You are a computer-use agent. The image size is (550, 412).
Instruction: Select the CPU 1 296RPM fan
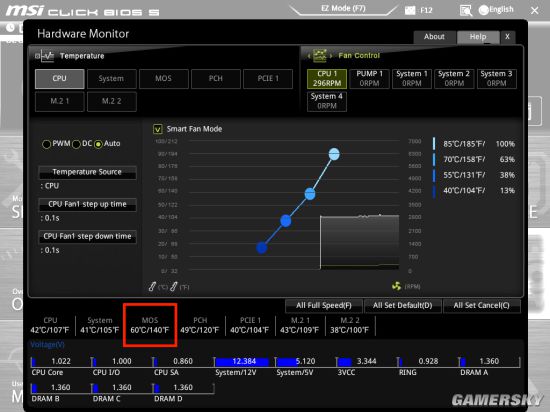pyautogui.click(x=327, y=79)
